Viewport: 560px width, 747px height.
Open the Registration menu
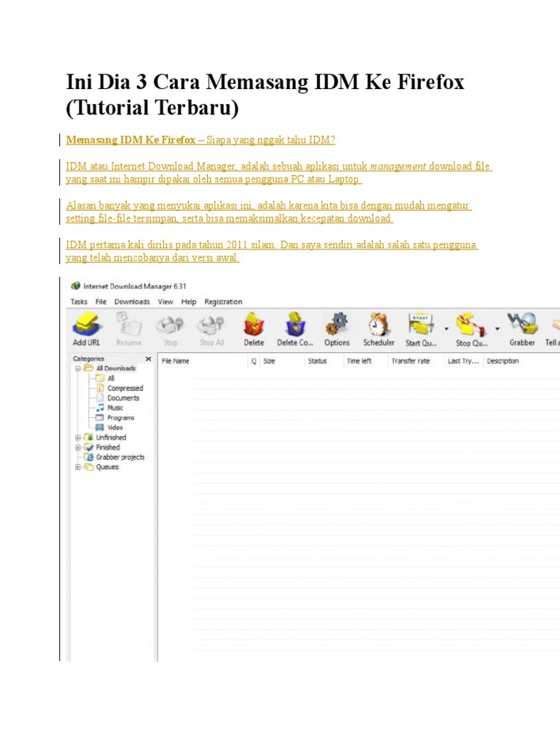pyautogui.click(x=223, y=301)
